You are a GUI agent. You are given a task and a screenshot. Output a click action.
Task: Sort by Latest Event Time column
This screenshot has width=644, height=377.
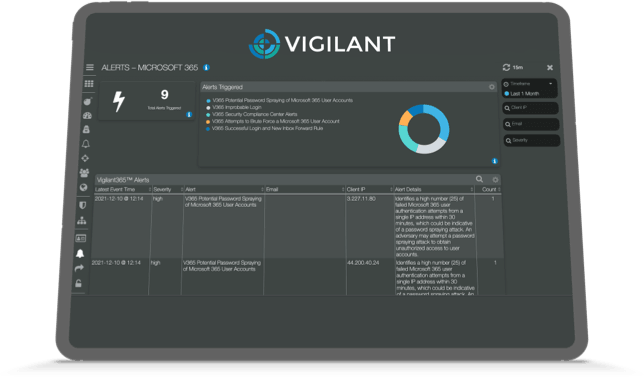123,189
